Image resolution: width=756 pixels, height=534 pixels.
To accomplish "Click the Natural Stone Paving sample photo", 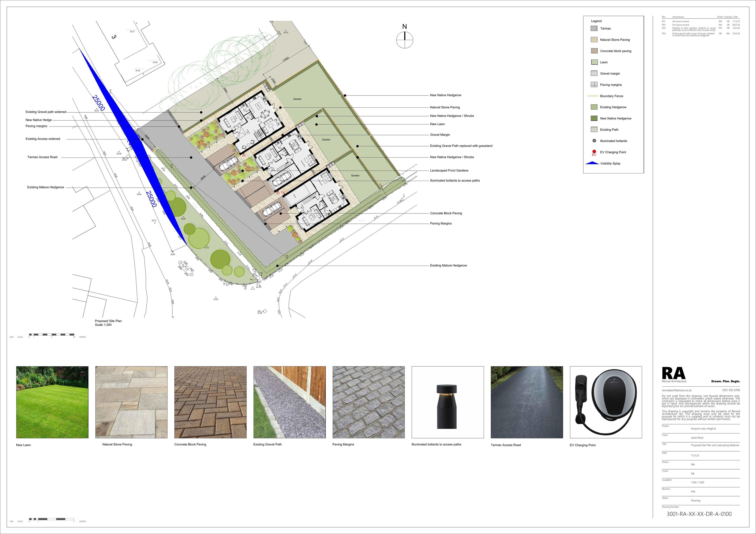I will coord(131,402).
